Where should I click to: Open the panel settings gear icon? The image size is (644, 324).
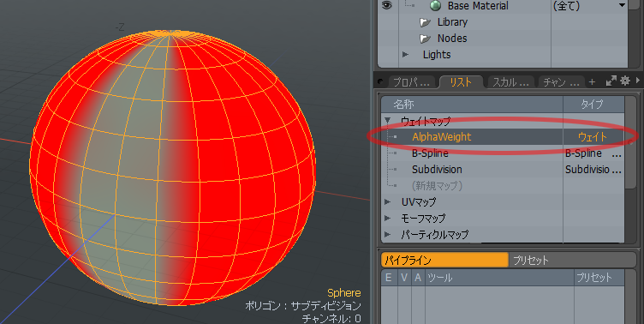[625, 81]
